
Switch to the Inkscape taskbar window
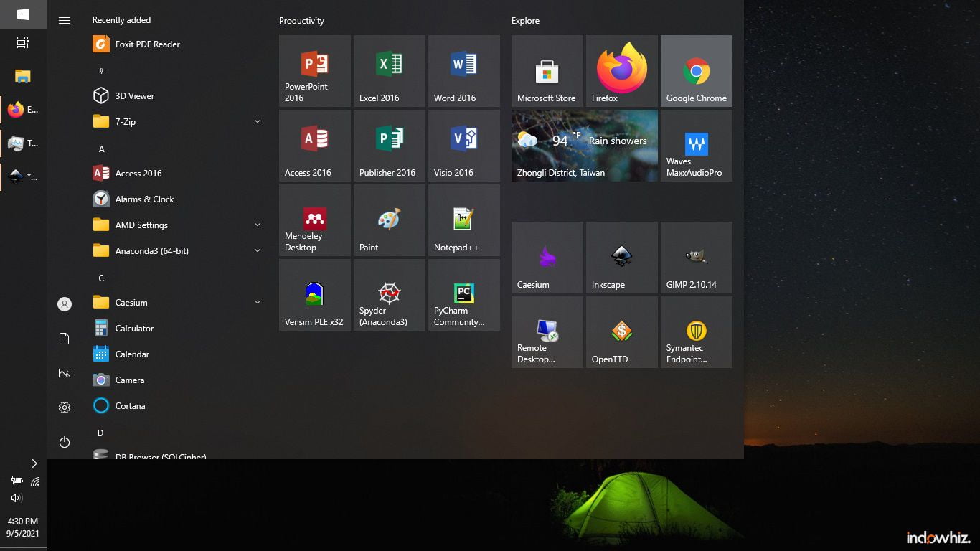click(23, 176)
